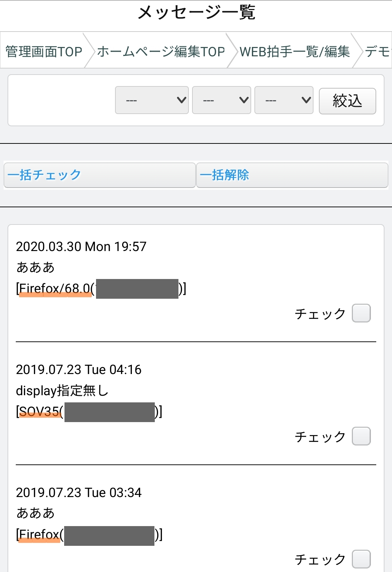Open the middle filter dropdown

221,100
